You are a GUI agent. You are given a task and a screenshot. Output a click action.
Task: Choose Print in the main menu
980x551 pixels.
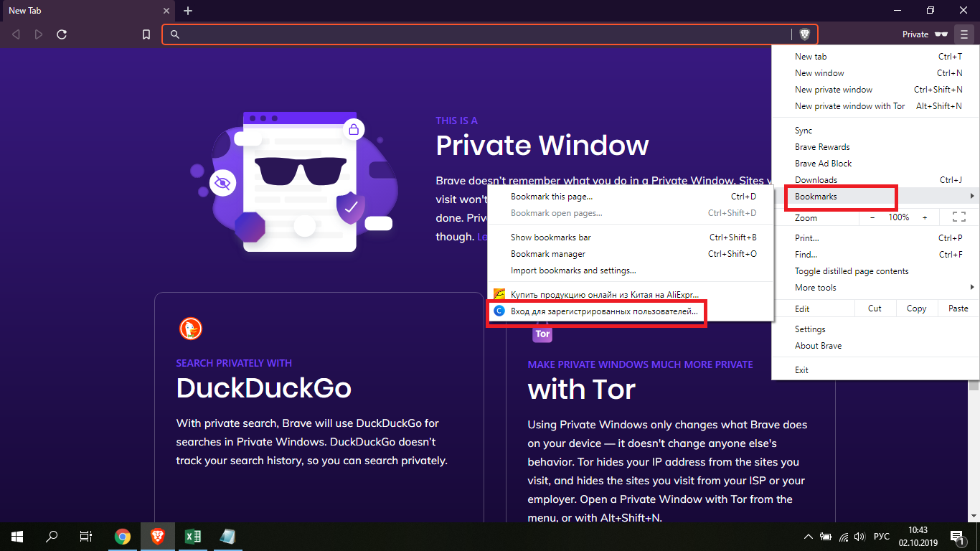click(x=875, y=238)
